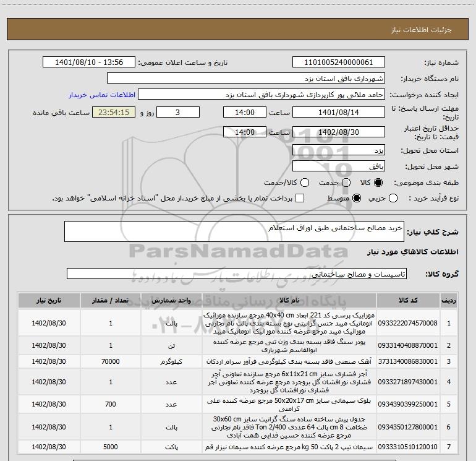Image resolution: width=476 pixels, height=461 pixels.
Task: Click the response deadline time 14:00 field
Action: coord(245,112)
